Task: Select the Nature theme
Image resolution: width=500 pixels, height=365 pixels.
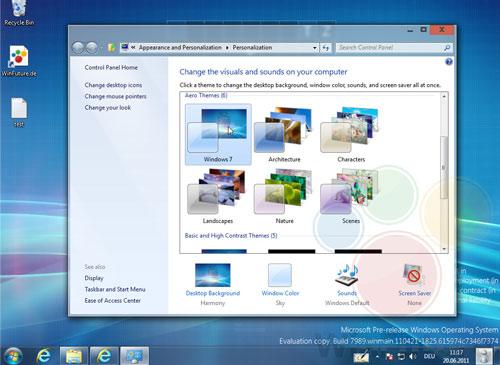Action: pos(284,196)
